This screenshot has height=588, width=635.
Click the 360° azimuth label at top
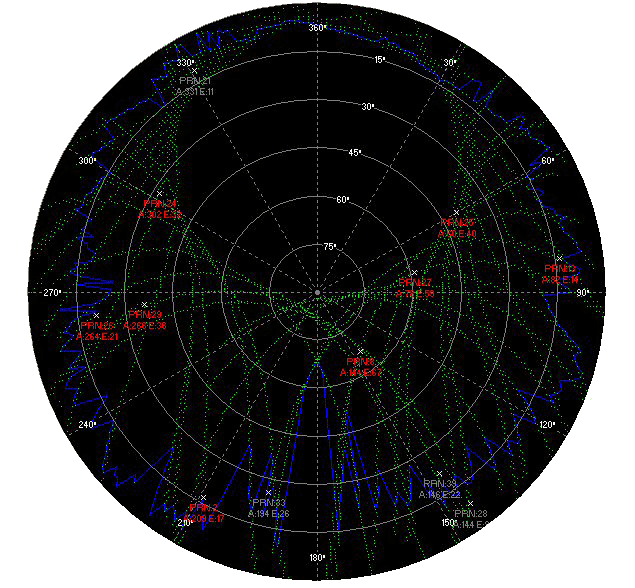tap(317, 27)
